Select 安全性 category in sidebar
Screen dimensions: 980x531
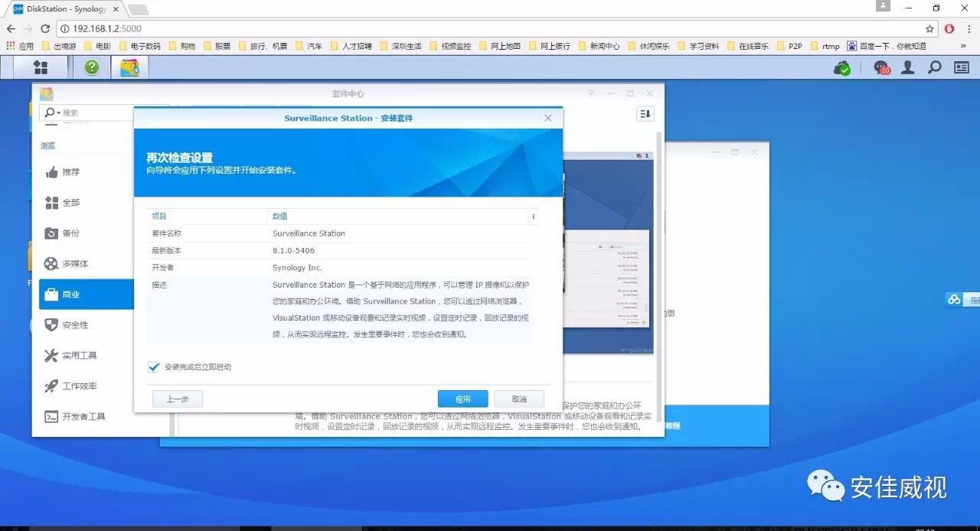[x=75, y=325]
